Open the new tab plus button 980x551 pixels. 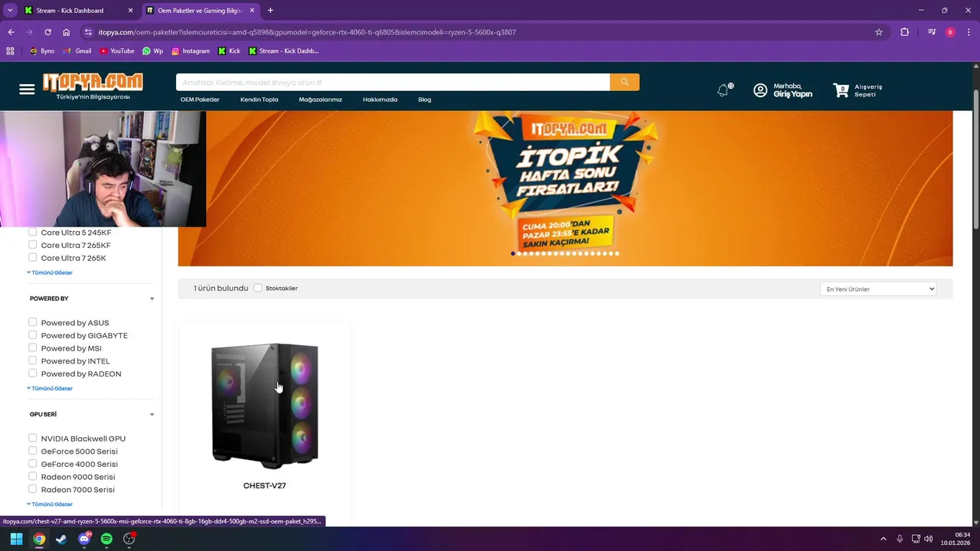click(x=270, y=11)
